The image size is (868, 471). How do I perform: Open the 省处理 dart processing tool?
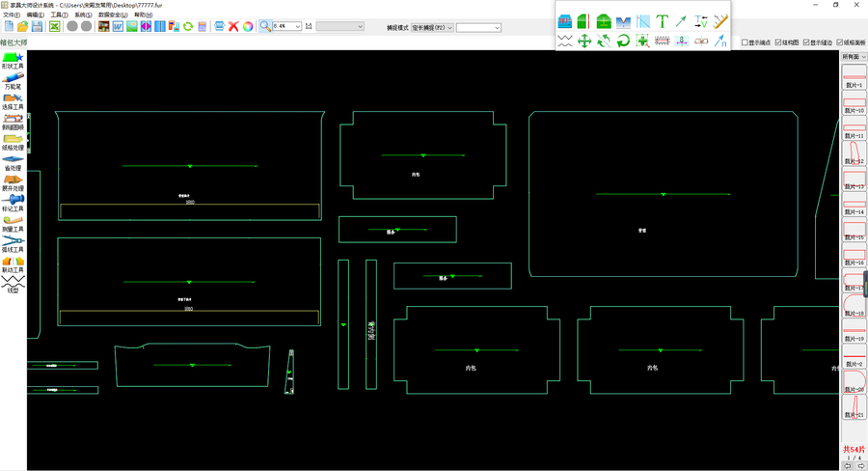coord(13,163)
